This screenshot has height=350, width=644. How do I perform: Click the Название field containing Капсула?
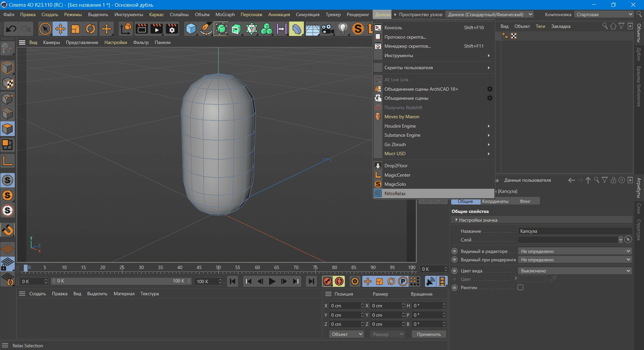tap(575, 231)
